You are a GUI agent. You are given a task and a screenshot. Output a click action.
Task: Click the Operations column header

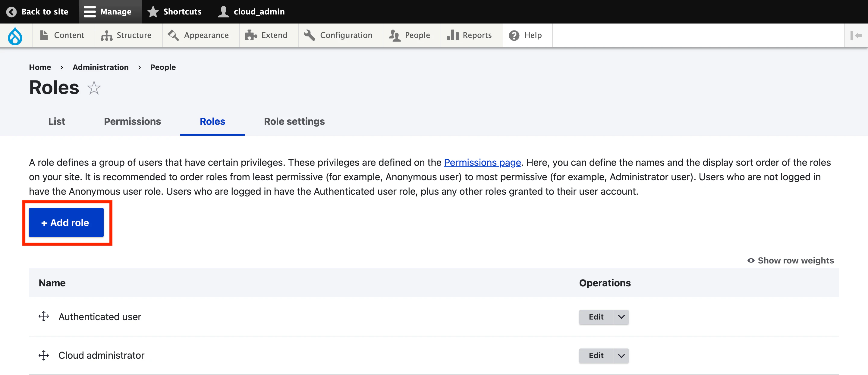pos(605,283)
